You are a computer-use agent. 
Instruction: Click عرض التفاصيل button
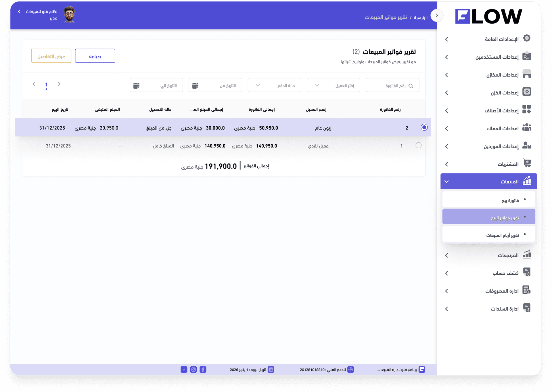pos(51,56)
